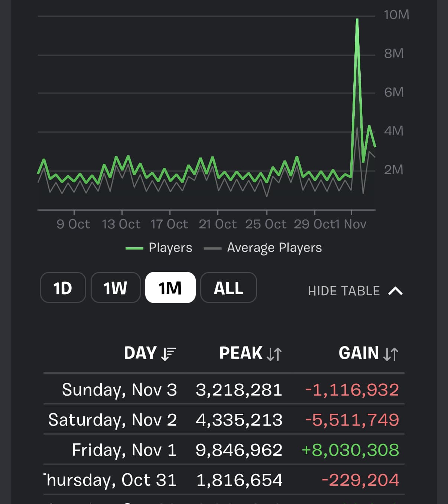This screenshot has width=448, height=504.
Task: Click the green Players legend line swatch
Action: [x=134, y=248]
